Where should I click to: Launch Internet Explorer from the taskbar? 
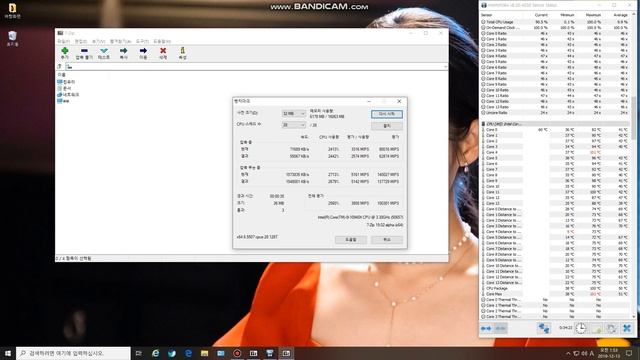(x=156, y=353)
